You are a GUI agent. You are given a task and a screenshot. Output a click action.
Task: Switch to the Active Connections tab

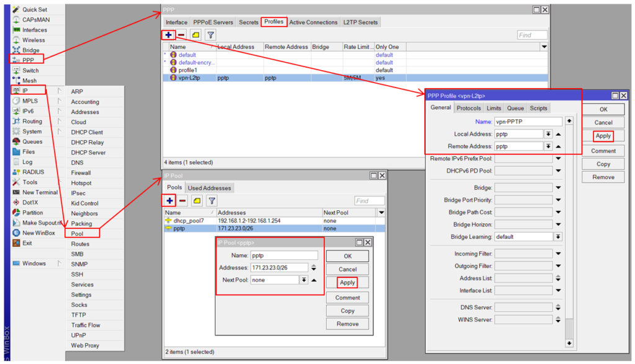click(x=313, y=22)
